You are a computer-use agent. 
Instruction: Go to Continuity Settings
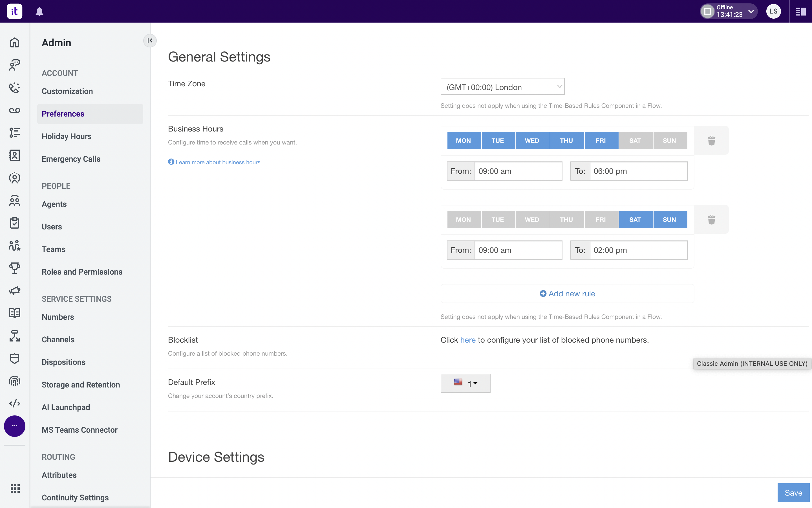click(75, 497)
